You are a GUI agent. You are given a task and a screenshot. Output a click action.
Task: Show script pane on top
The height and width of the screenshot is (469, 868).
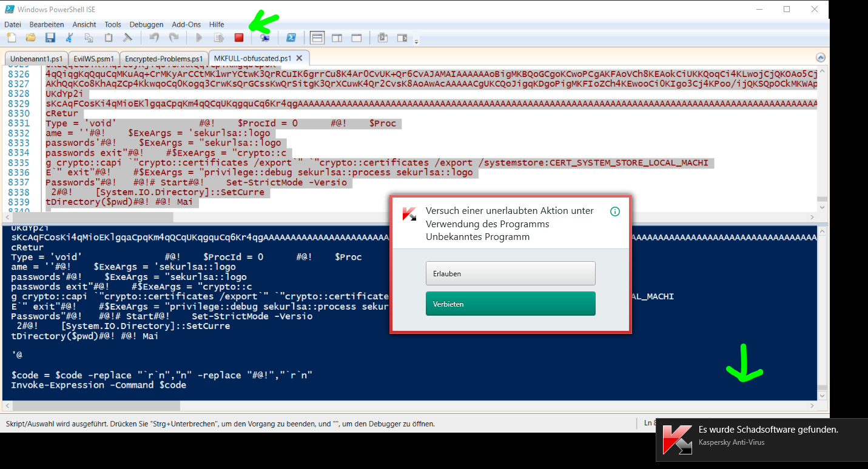click(x=317, y=38)
